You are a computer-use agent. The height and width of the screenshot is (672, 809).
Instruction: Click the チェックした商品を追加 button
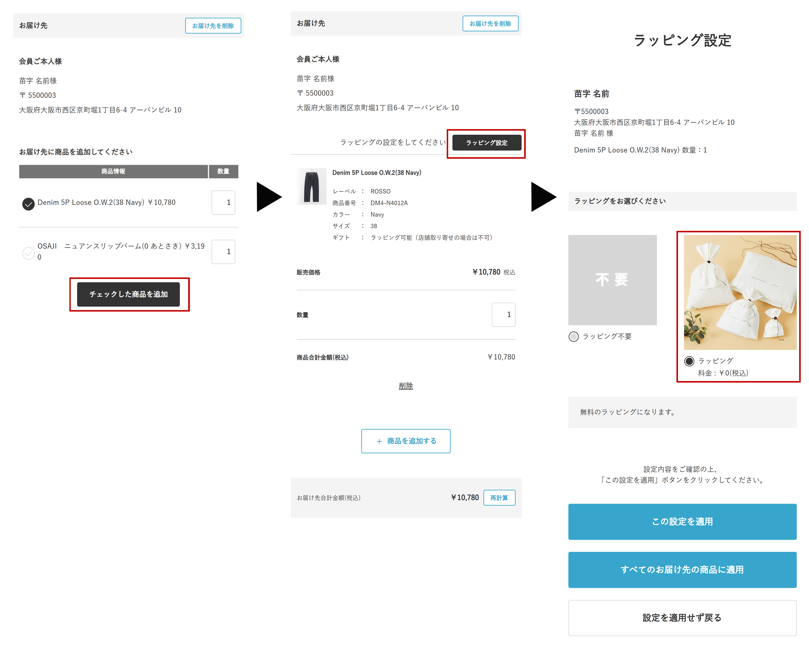tap(128, 294)
